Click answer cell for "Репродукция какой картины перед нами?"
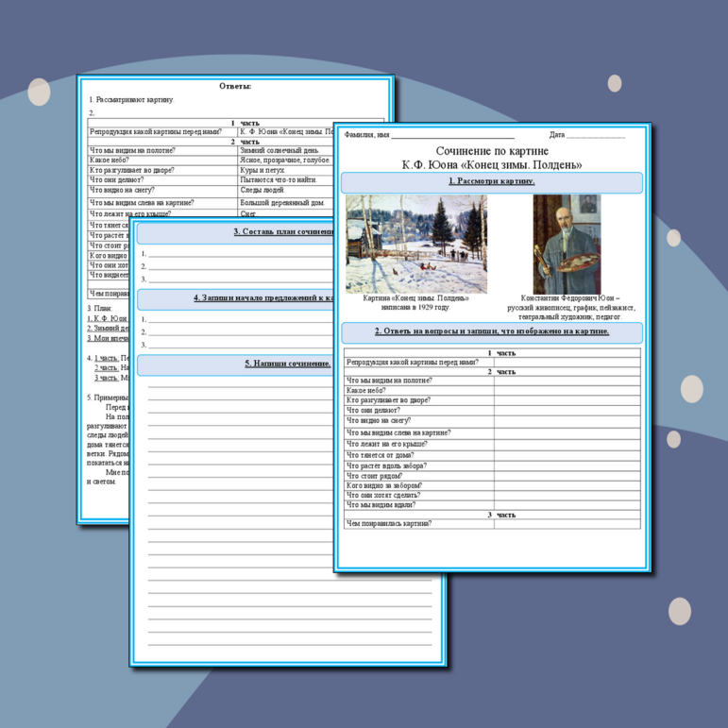The height and width of the screenshot is (728, 728). point(567,362)
